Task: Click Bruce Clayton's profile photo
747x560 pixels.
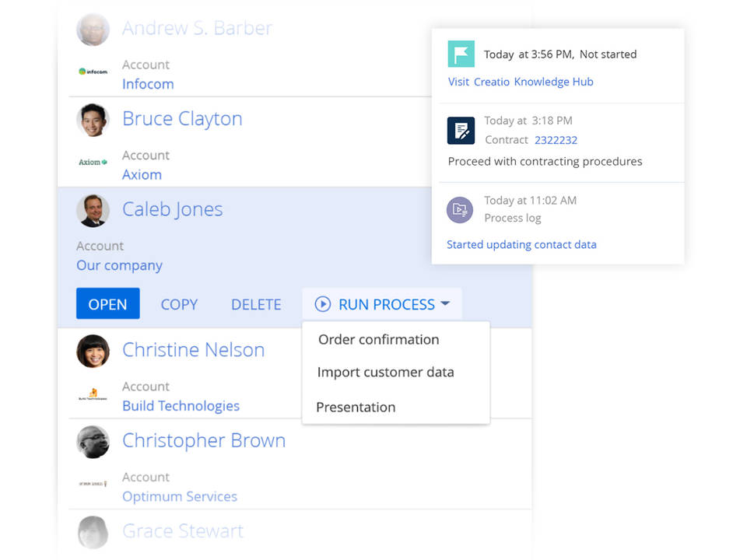Action: (x=93, y=120)
